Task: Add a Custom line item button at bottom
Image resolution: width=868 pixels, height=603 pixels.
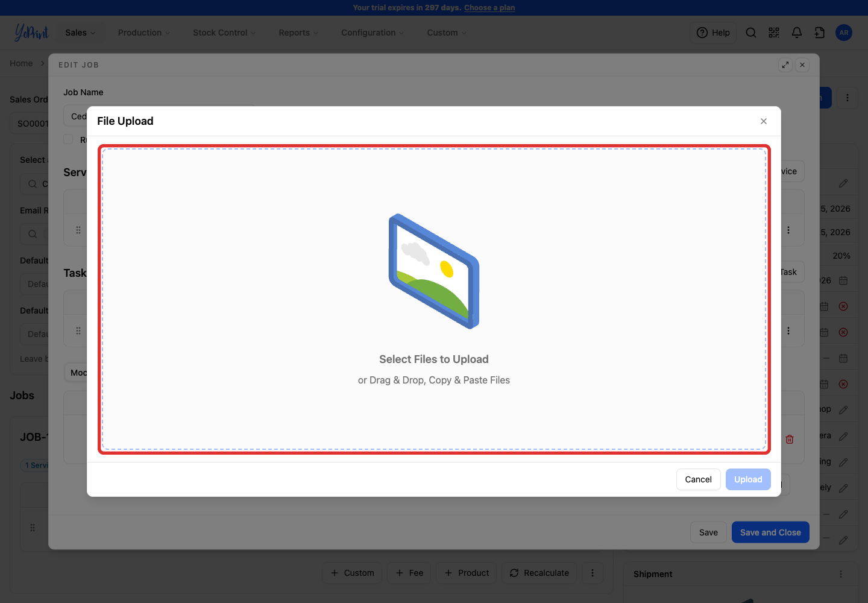Action: (353, 573)
